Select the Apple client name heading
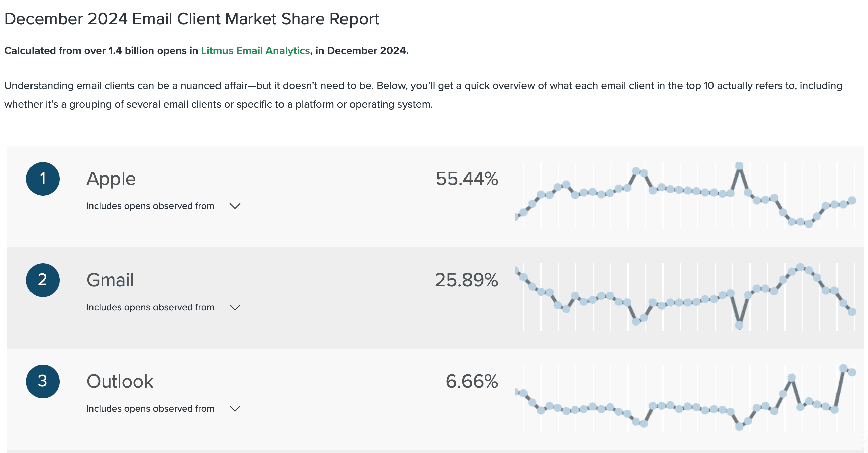 coord(111,179)
